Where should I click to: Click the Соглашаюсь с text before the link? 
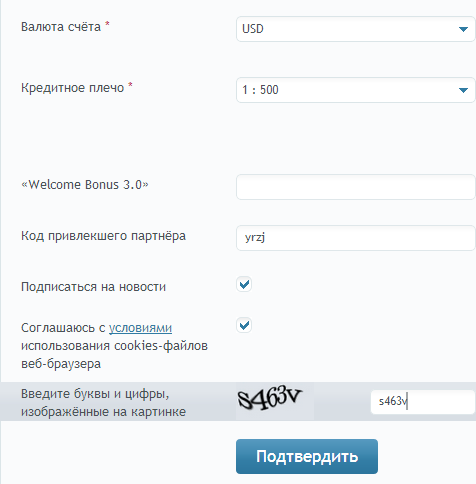click(63, 328)
